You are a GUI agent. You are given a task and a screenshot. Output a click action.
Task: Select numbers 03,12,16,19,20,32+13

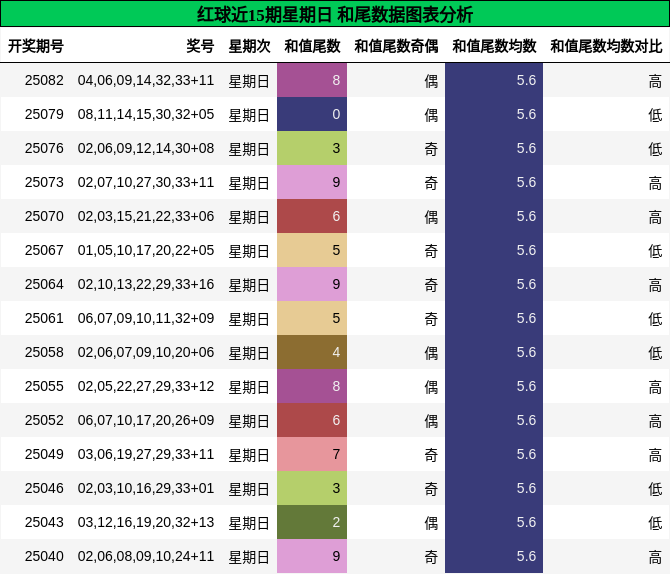(x=146, y=522)
